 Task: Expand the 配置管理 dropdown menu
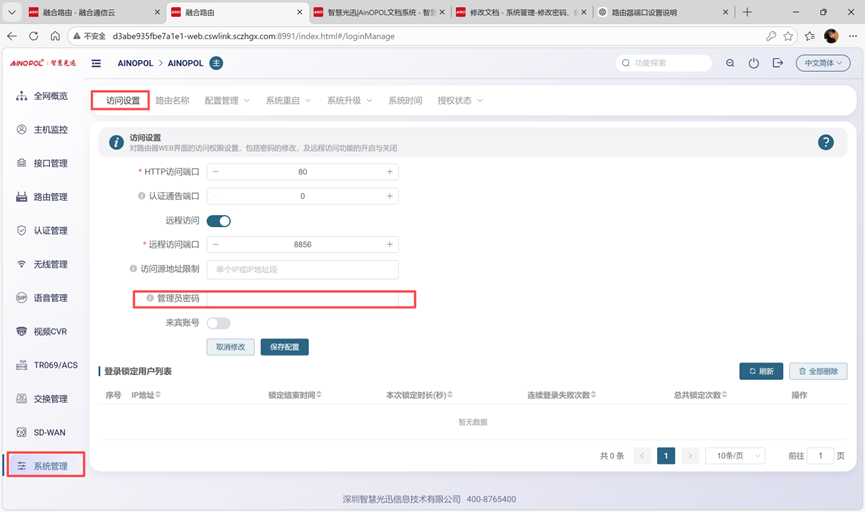227,101
